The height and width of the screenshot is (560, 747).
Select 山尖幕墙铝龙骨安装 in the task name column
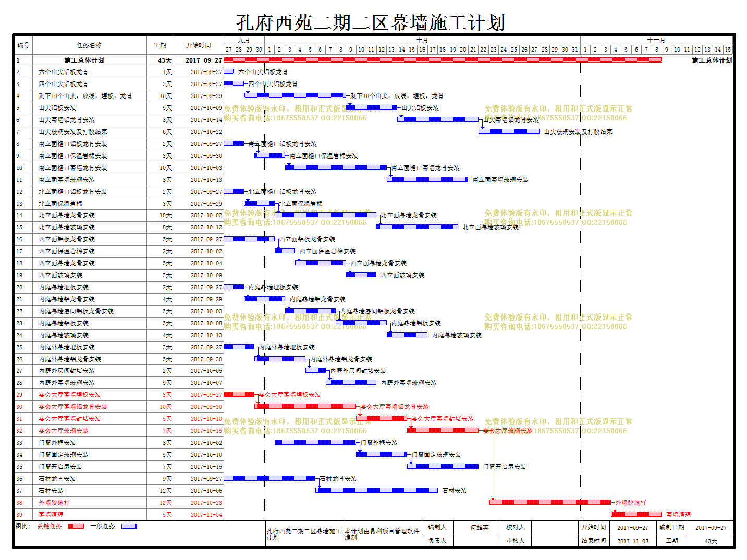[67, 120]
